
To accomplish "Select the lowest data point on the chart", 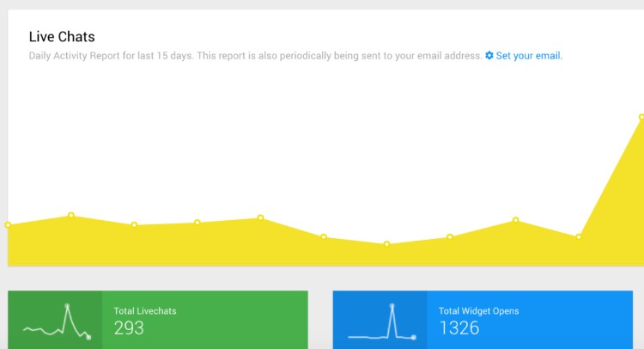I will (x=386, y=244).
